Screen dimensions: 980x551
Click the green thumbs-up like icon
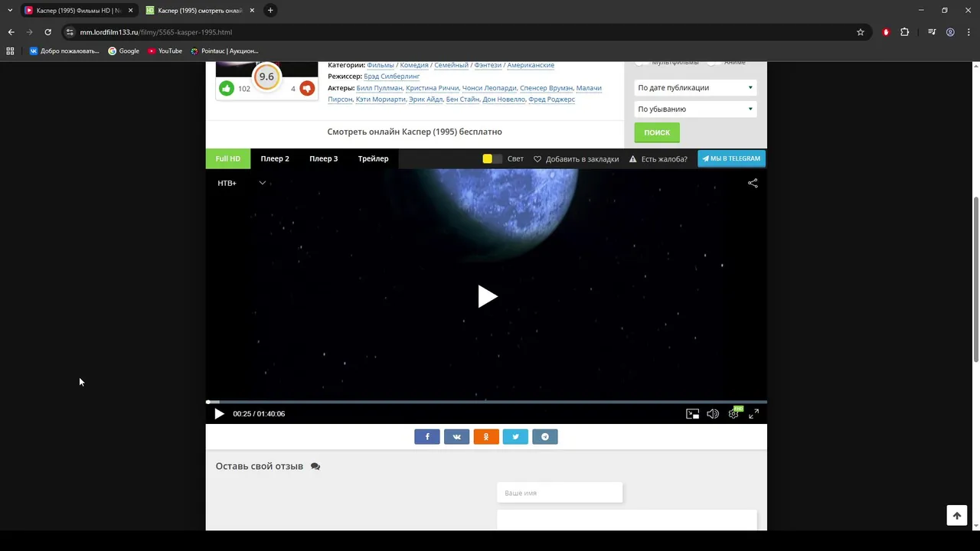[x=227, y=88]
